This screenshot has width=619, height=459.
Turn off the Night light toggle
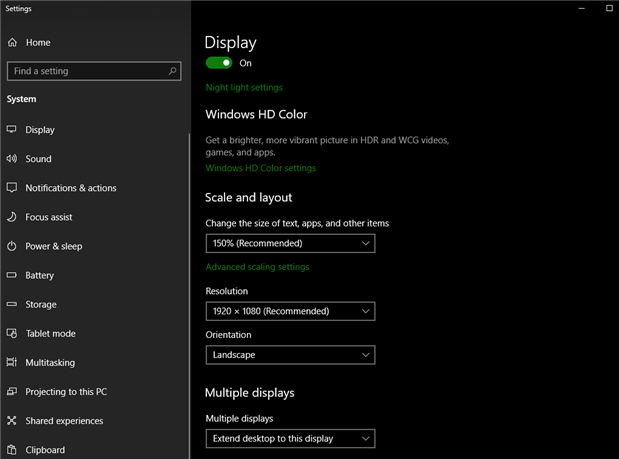tap(219, 63)
